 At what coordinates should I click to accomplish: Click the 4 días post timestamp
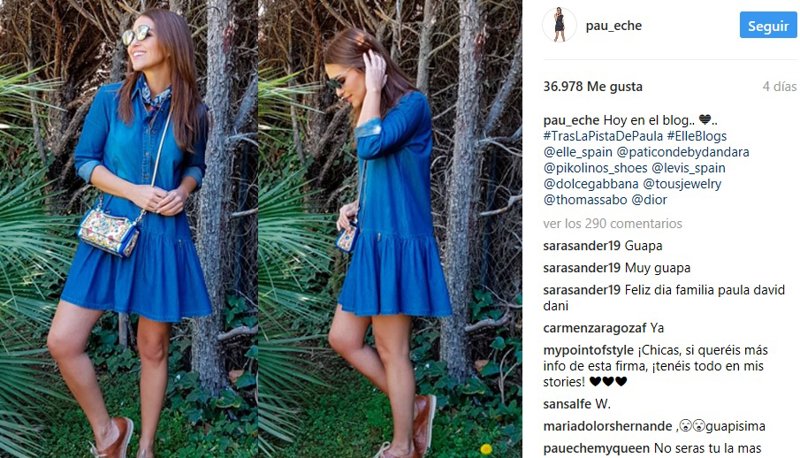[x=779, y=86]
